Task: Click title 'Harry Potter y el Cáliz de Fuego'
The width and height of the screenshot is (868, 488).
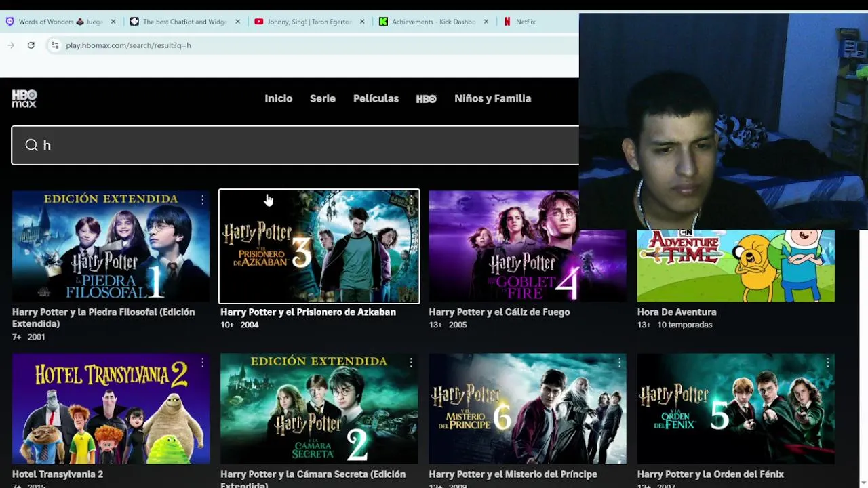Action: 499,312
